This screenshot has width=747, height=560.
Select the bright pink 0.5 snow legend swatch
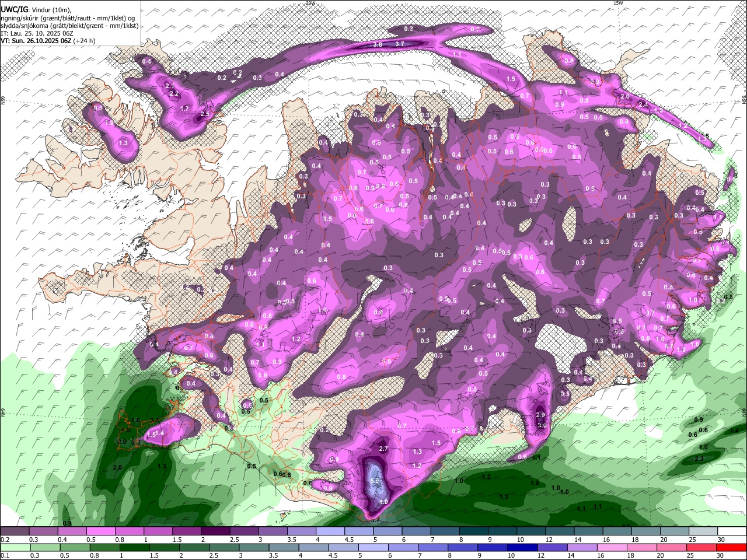coord(100,531)
